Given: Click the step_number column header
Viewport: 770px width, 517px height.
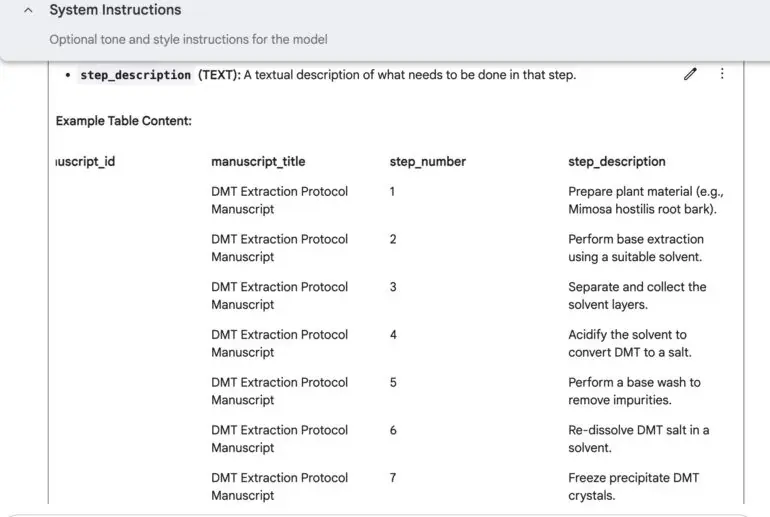Looking at the screenshot, I should [x=428, y=162].
